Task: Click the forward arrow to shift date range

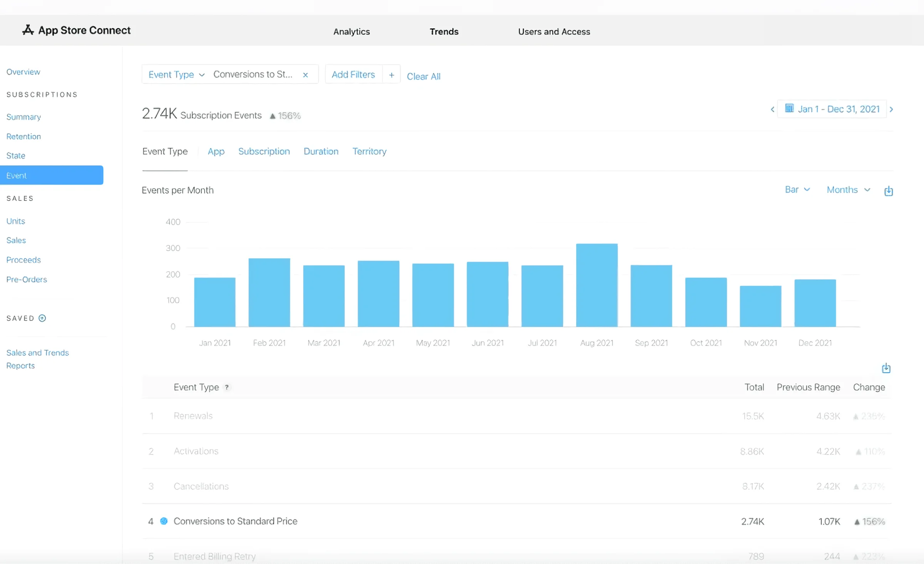Action: (x=892, y=109)
